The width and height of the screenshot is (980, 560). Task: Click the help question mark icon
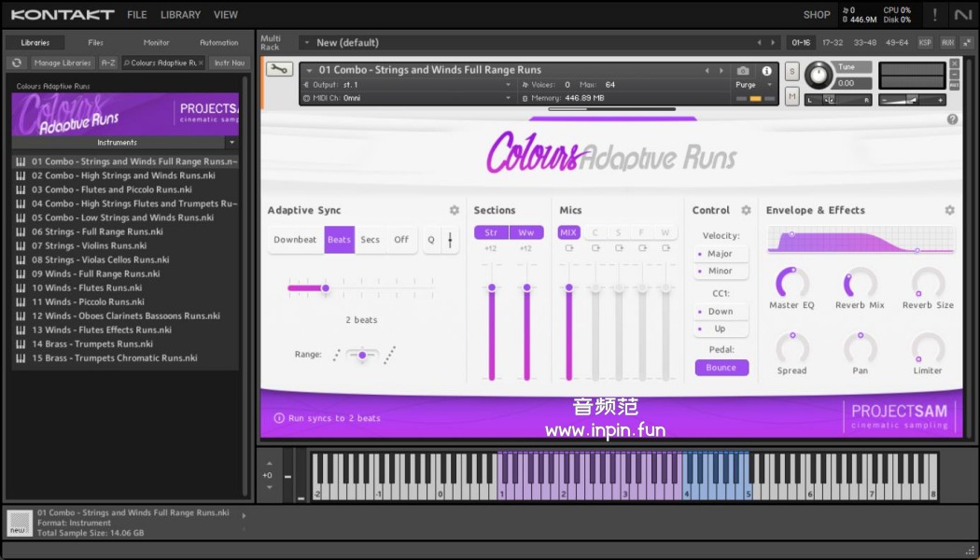click(952, 119)
